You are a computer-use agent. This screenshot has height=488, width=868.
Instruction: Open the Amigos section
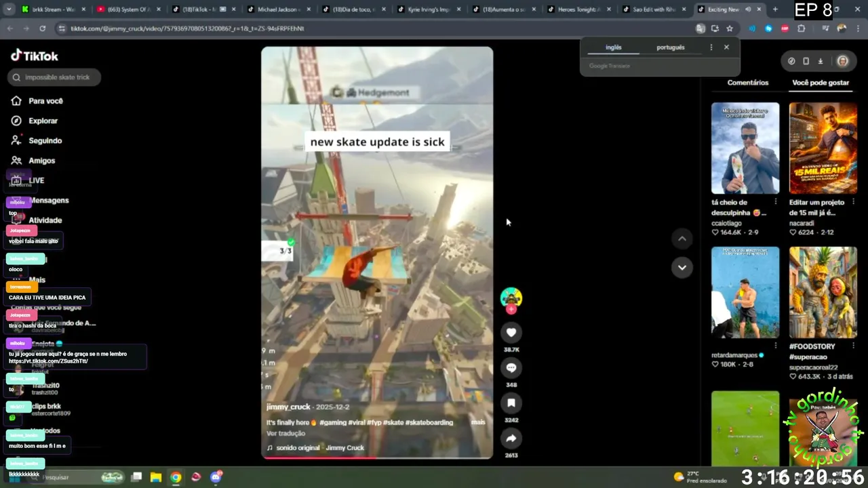[33, 161]
